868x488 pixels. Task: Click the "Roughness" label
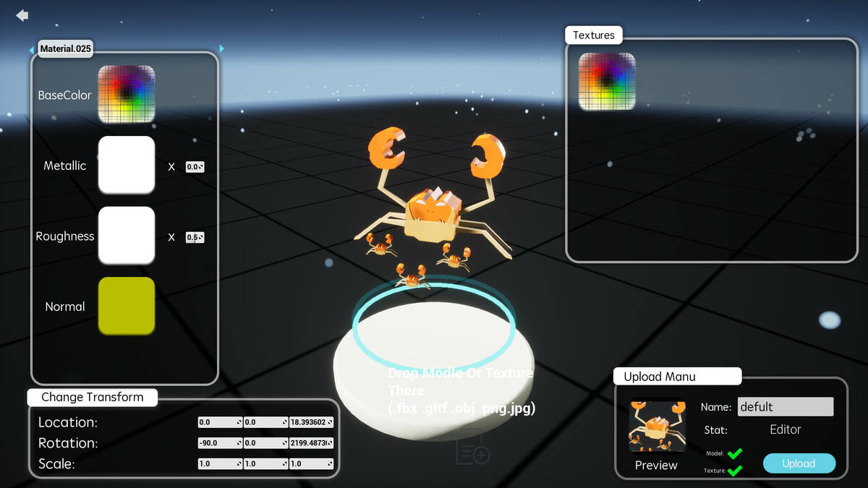coord(65,236)
